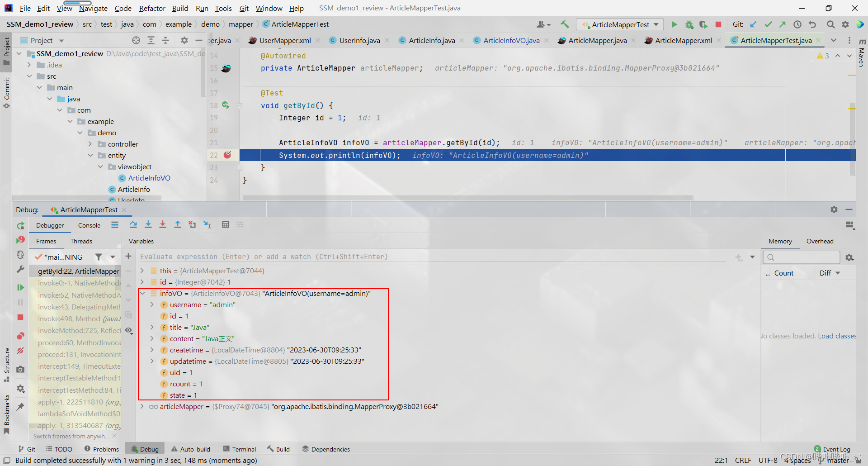Viewport: 868px width, 466px height.
Task: Toggle pin tab icon in debug sidebar
Action: tap(20, 407)
